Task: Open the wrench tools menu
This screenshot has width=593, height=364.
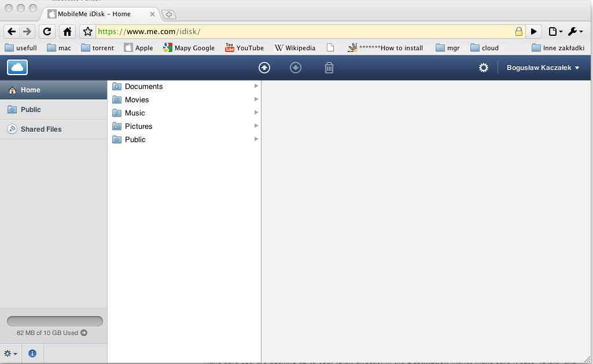Action: [576, 31]
